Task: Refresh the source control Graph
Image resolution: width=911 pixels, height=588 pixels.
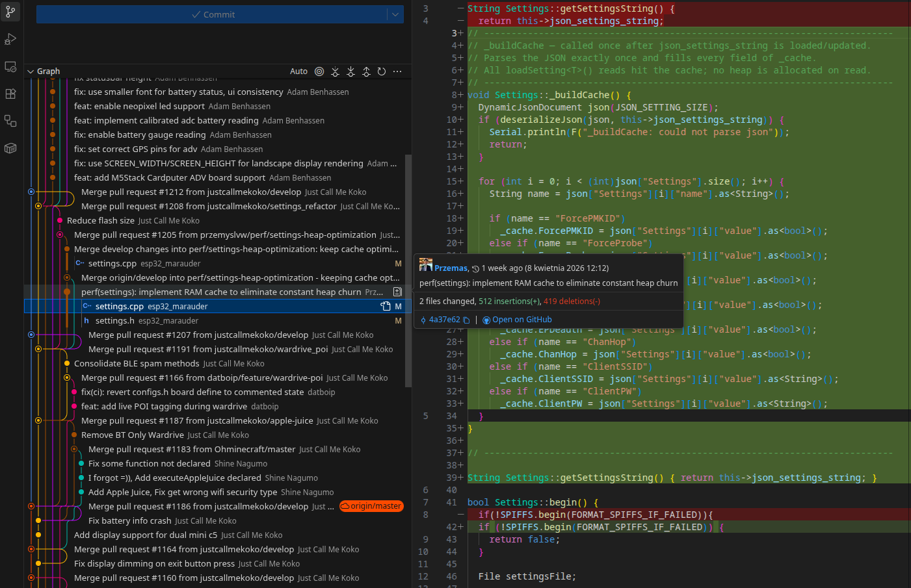Action: click(x=382, y=71)
